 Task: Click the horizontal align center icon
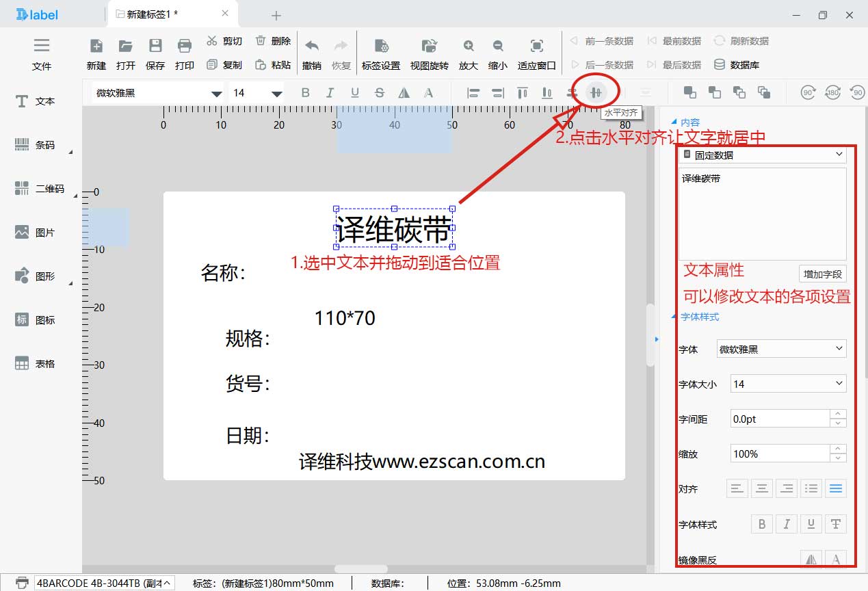click(x=596, y=92)
